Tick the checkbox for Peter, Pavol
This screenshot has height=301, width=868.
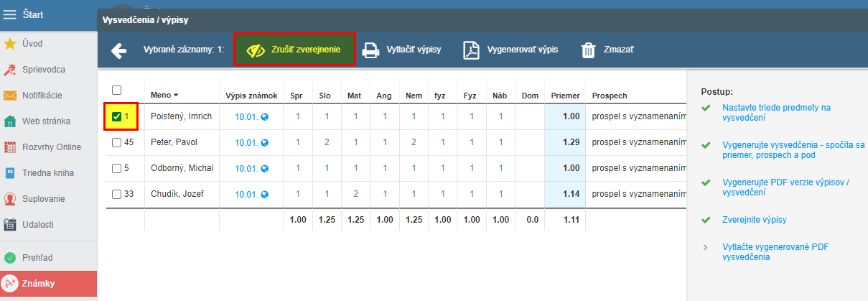pos(116,142)
